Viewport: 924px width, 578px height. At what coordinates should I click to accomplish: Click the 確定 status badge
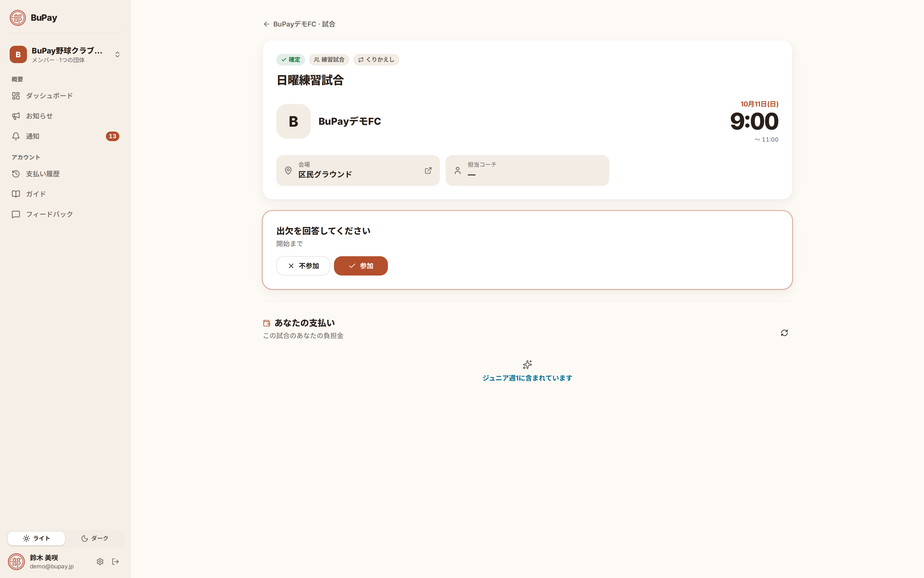(x=291, y=60)
